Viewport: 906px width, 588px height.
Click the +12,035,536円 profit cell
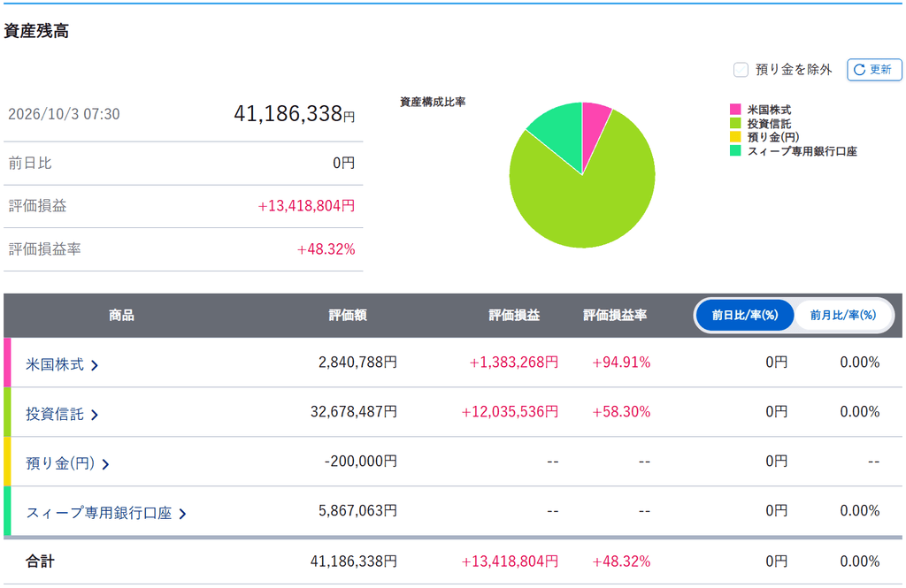pyautogui.click(x=510, y=412)
